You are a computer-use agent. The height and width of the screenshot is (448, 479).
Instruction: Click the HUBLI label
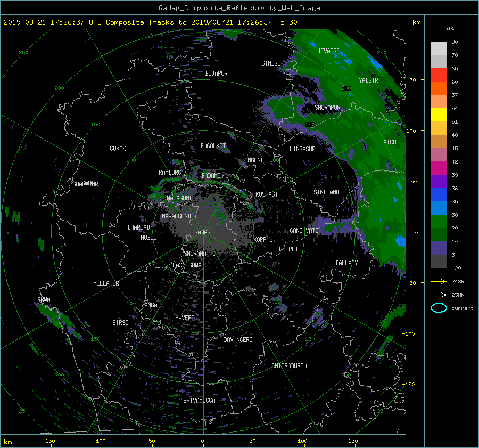(x=148, y=238)
